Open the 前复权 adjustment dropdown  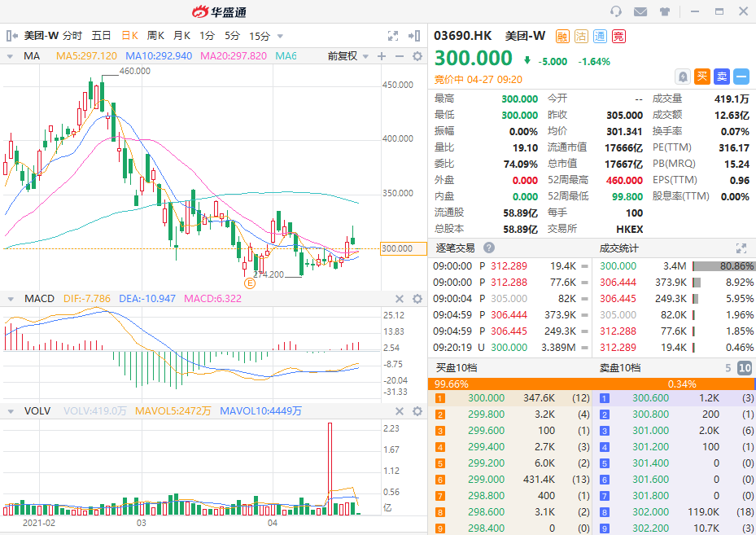click(348, 56)
